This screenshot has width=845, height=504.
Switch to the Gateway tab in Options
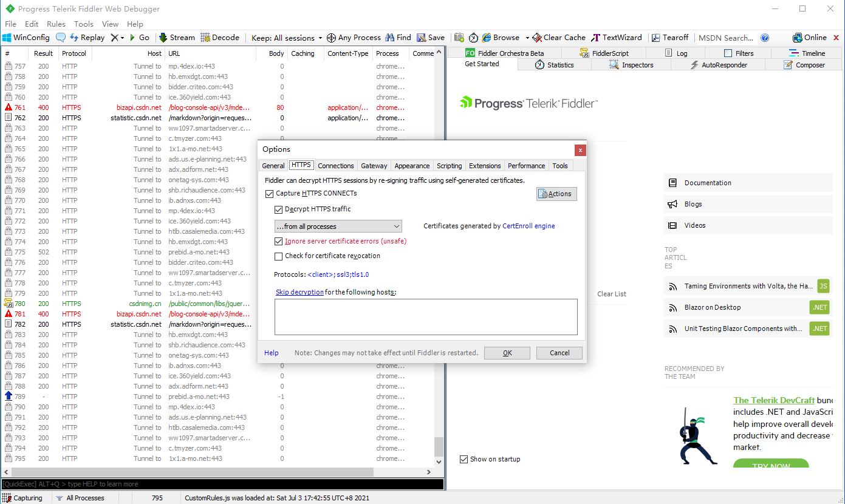tap(374, 166)
